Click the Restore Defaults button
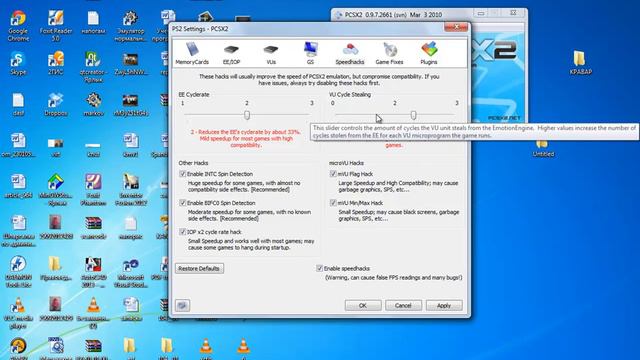Screen dimensions: 640x360 (x=199, y=269)
